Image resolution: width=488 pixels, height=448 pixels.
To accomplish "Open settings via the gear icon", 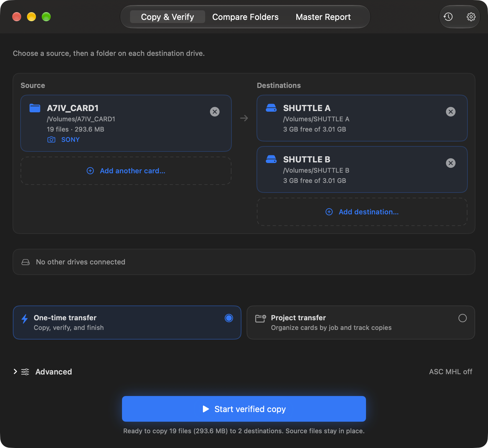I will tap(471, 17).
